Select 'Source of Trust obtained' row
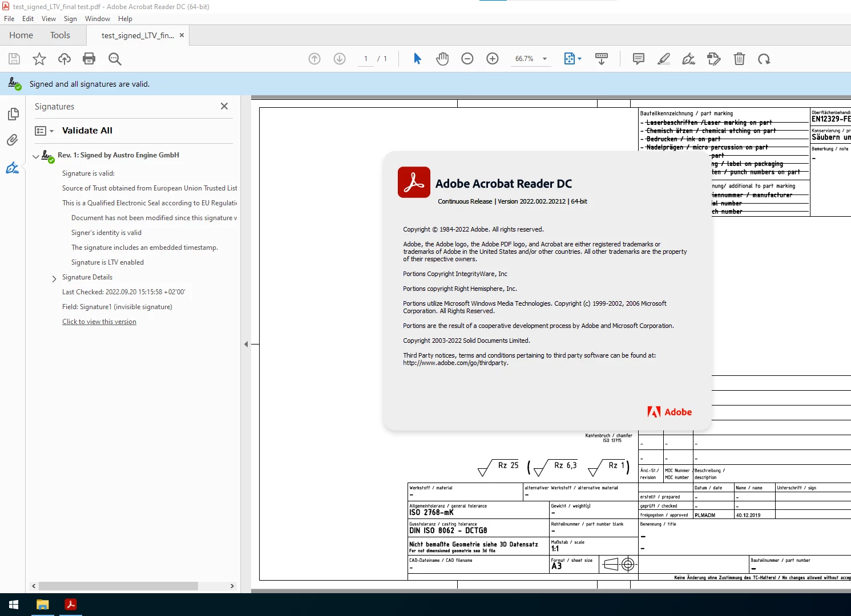 pos(150,188)
